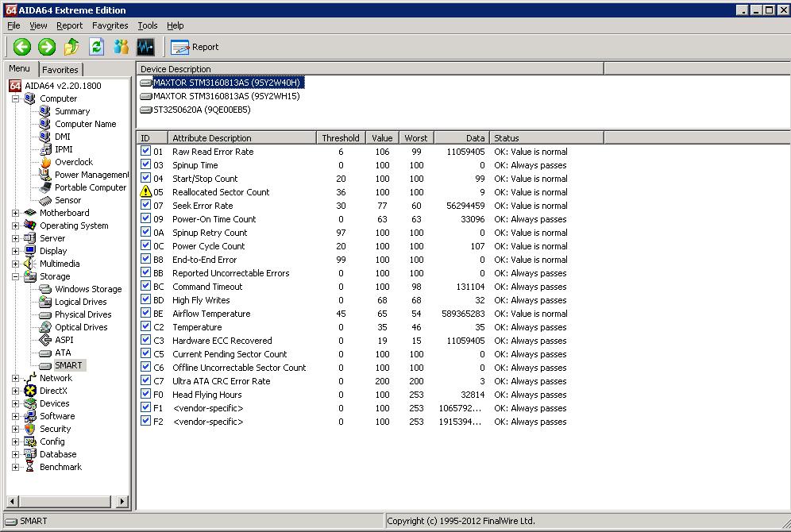Click the Up level arrow icon
The height and width of the screenshot is (532, 791).
[71, 47]
